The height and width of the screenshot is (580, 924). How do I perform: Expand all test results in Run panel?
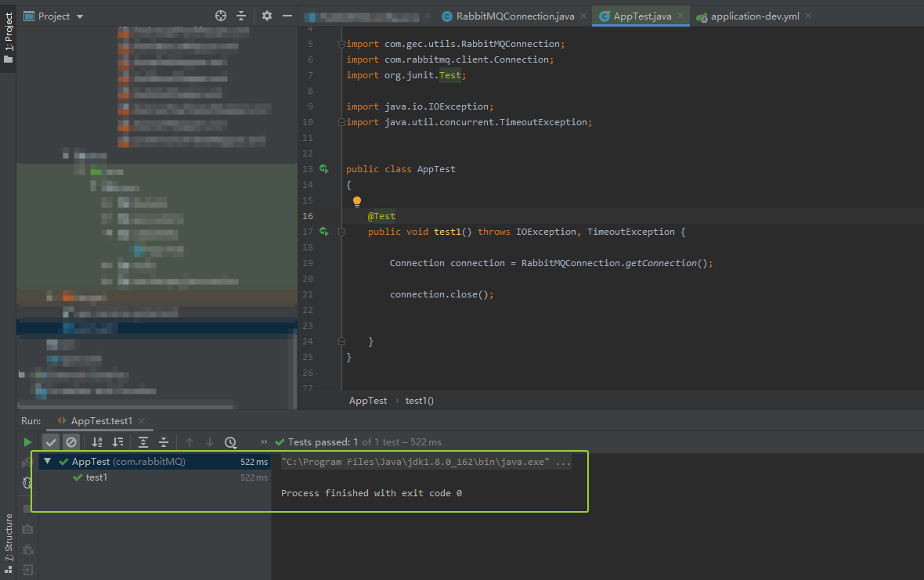[143, 442]
